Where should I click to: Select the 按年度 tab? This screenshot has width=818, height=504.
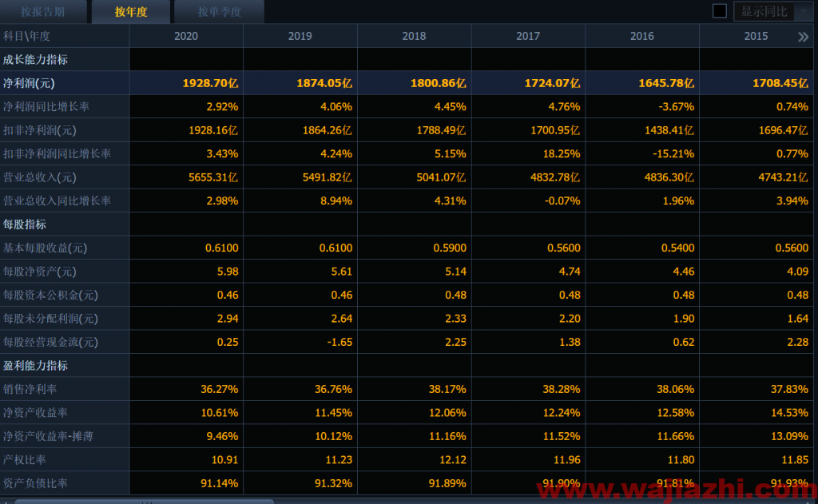coord(131,11)
